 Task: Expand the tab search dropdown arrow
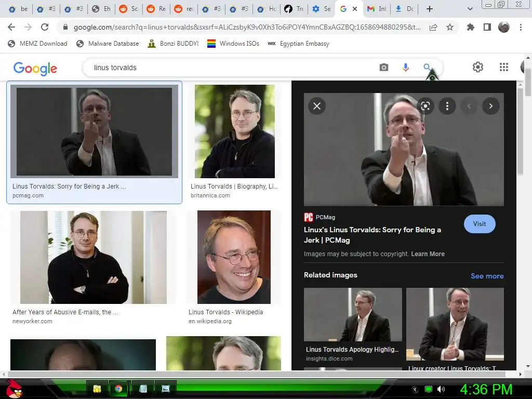tap(470, 9)
